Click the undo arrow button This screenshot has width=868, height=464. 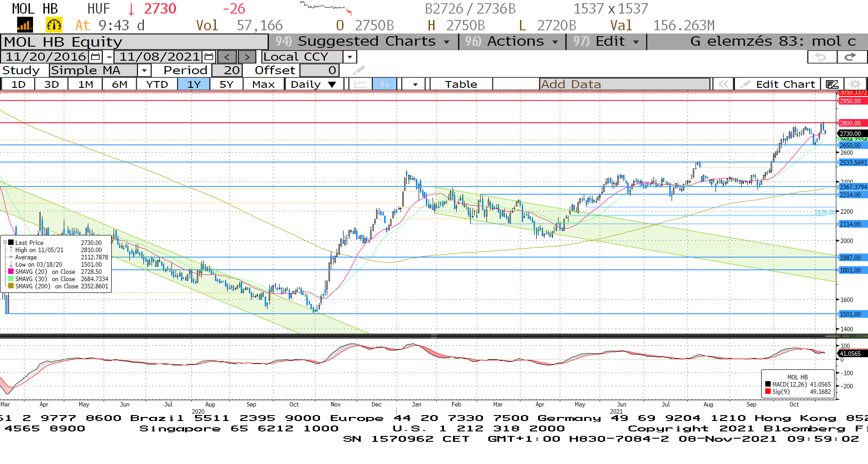pos(822,57)
